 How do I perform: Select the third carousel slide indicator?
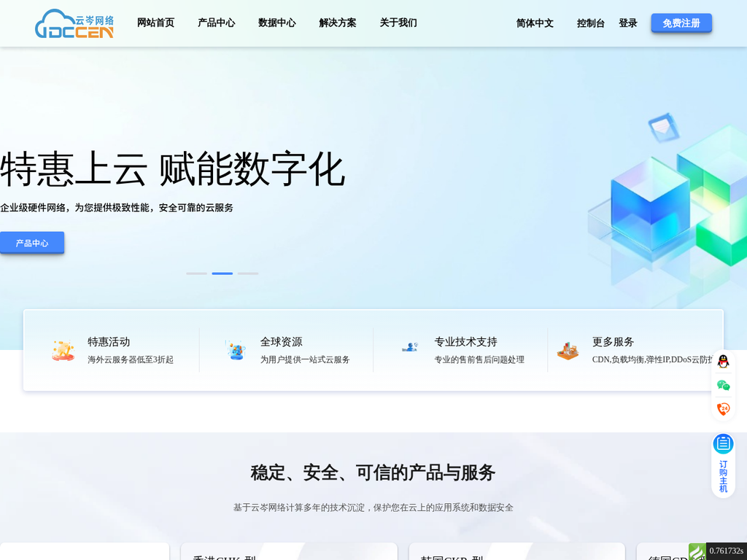coord(248,273)
